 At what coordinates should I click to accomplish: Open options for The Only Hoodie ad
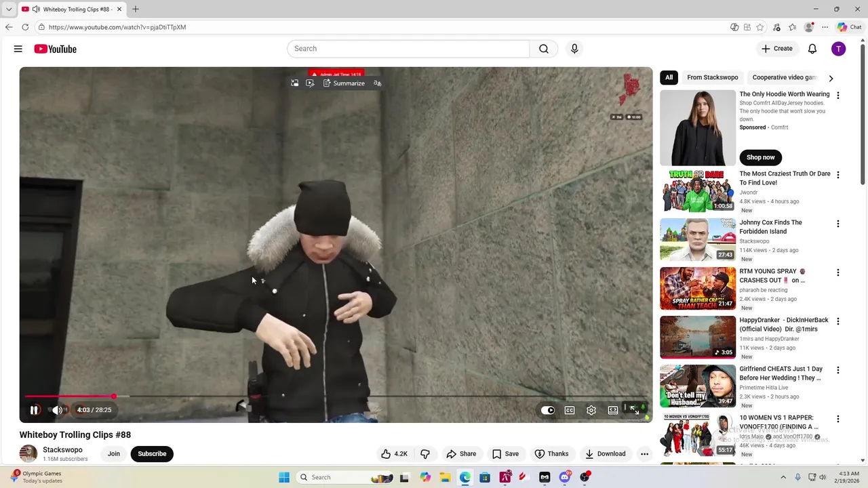coord(837,96)
